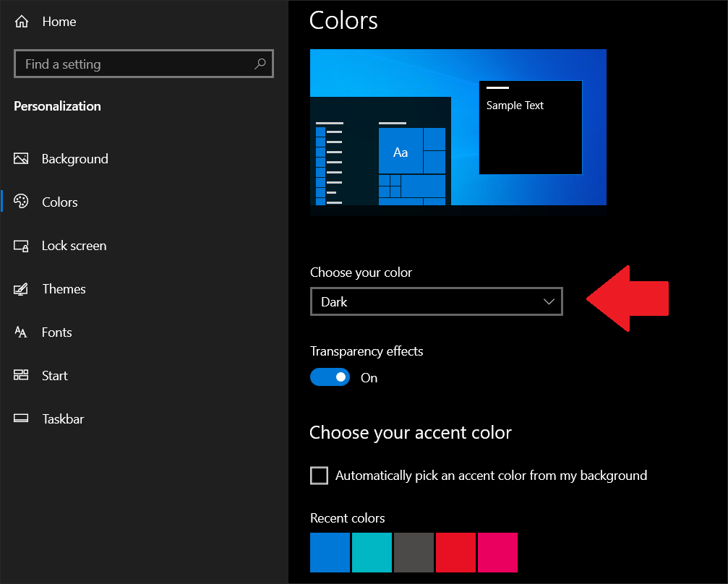The height and width of the screenshot is (584, 728).
Task: Focus the Find a setting search box
Action: click(143, 64)
